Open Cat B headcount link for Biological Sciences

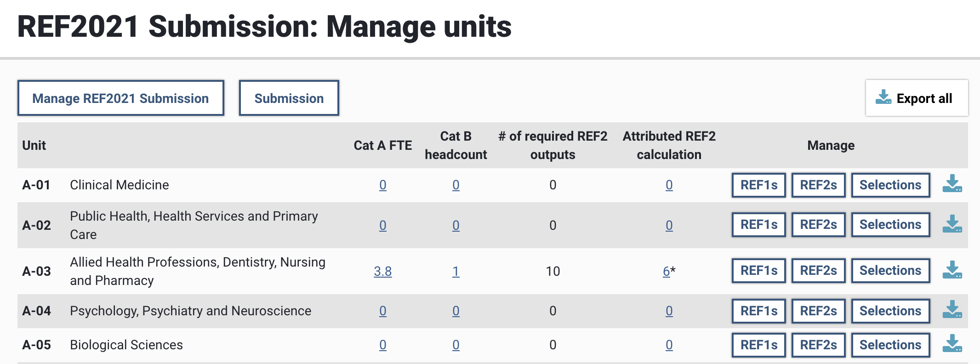456,345
